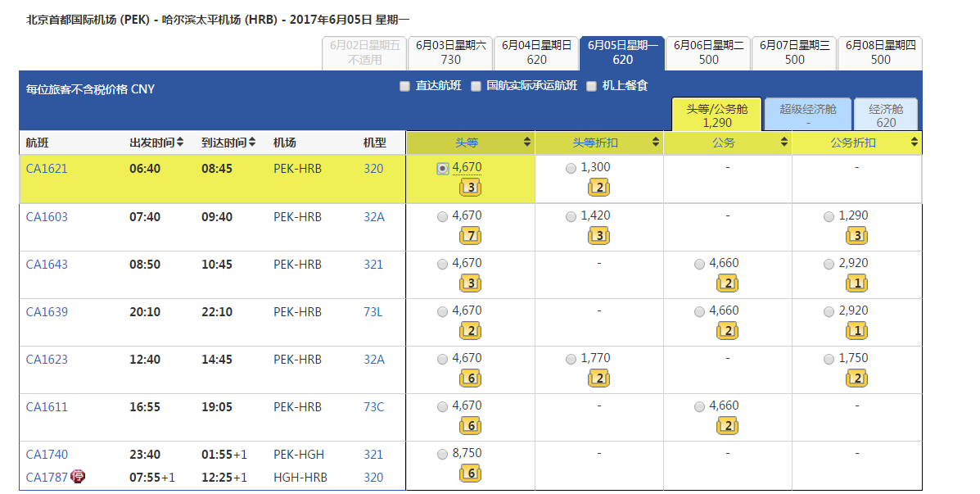Sort by 头等折扣 column arrows

pyautogui.click(x=656, y=142)
